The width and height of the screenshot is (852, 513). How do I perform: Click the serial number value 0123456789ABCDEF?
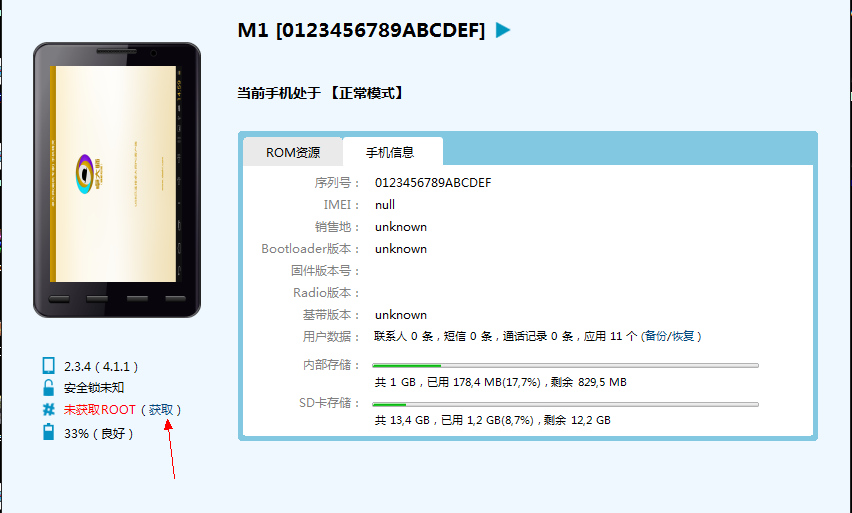click(433, 183)
